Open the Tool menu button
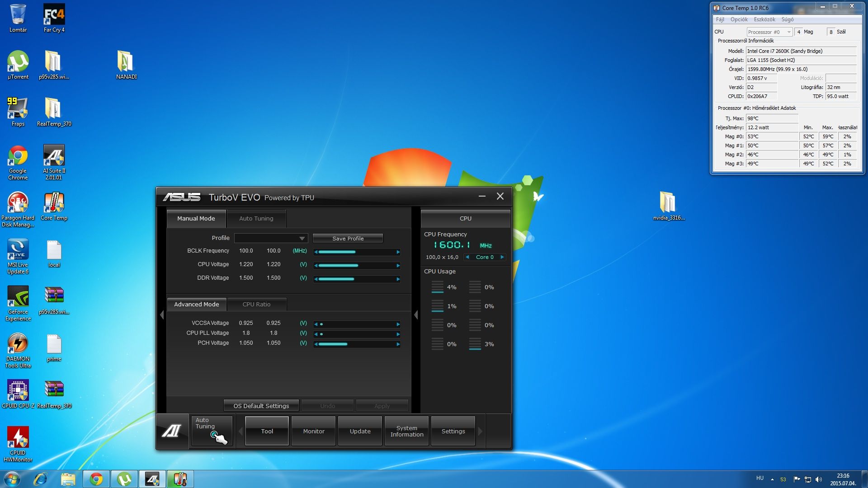 [267, 432]
